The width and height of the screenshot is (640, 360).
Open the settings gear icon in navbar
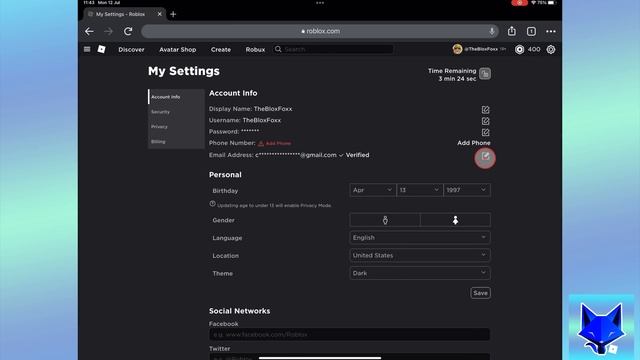pyautogui.click(x=551, y=49)
